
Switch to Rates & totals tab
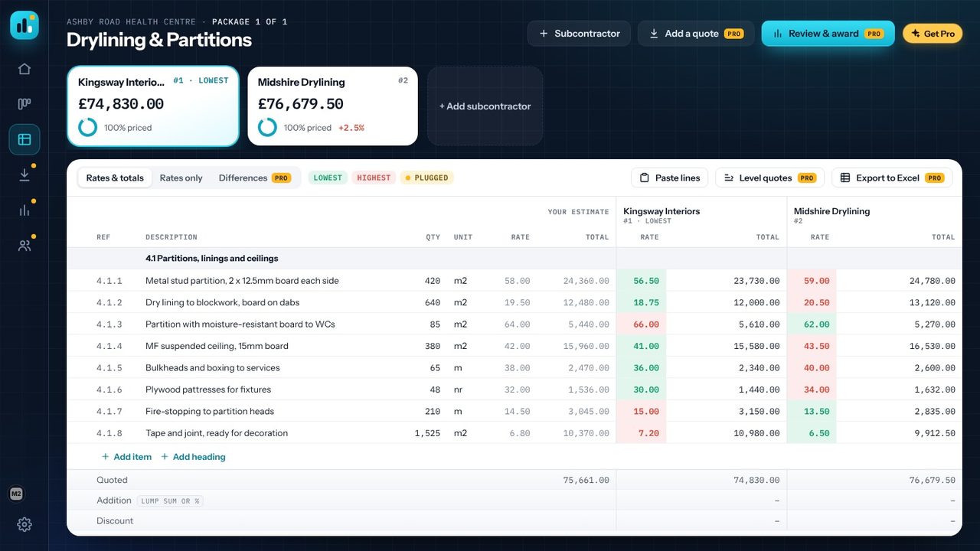[115, 178]
